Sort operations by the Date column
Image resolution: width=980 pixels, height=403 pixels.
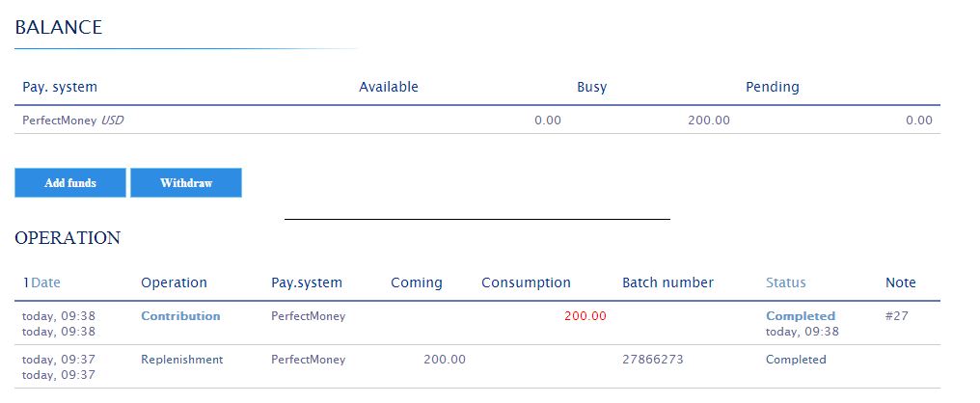(45, 282)
